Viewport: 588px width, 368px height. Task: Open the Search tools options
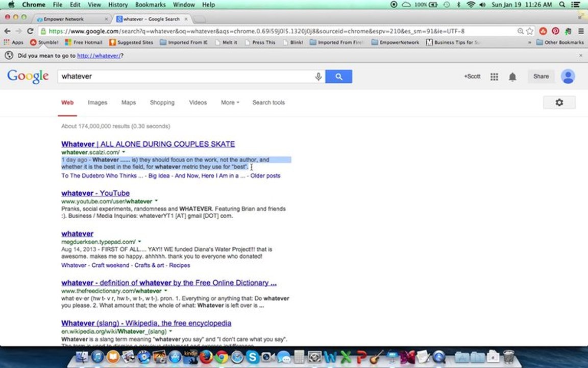pos(268,103)
